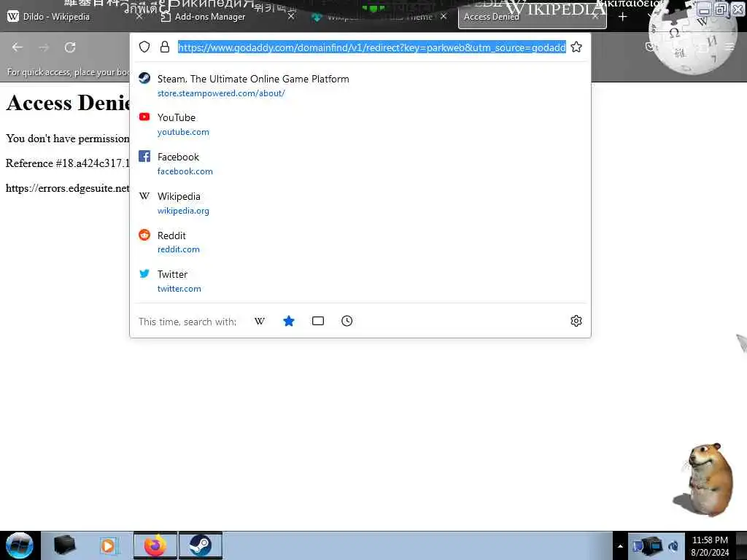
Task: Click the YouTube favicon in suggestions
Action: pos(144,117)
